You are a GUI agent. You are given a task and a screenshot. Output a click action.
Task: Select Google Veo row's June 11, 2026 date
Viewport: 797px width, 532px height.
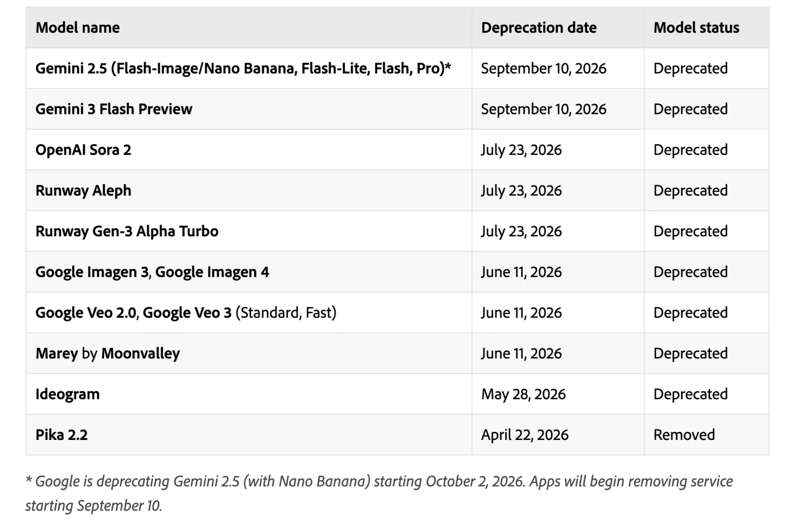521,313
